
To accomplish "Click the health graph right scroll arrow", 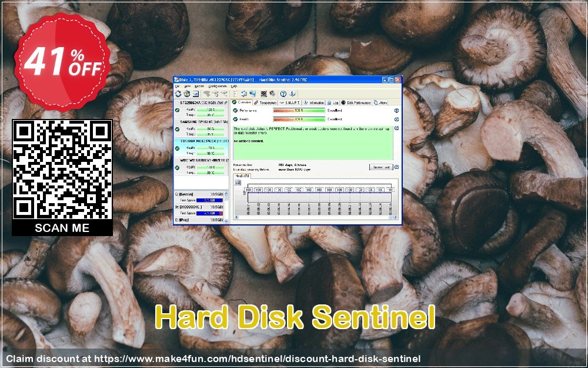I will coord(396,217).
